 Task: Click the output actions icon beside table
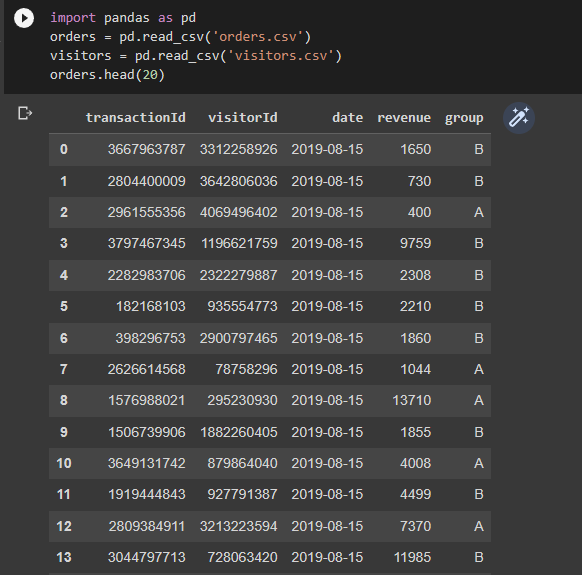[25, 113]
